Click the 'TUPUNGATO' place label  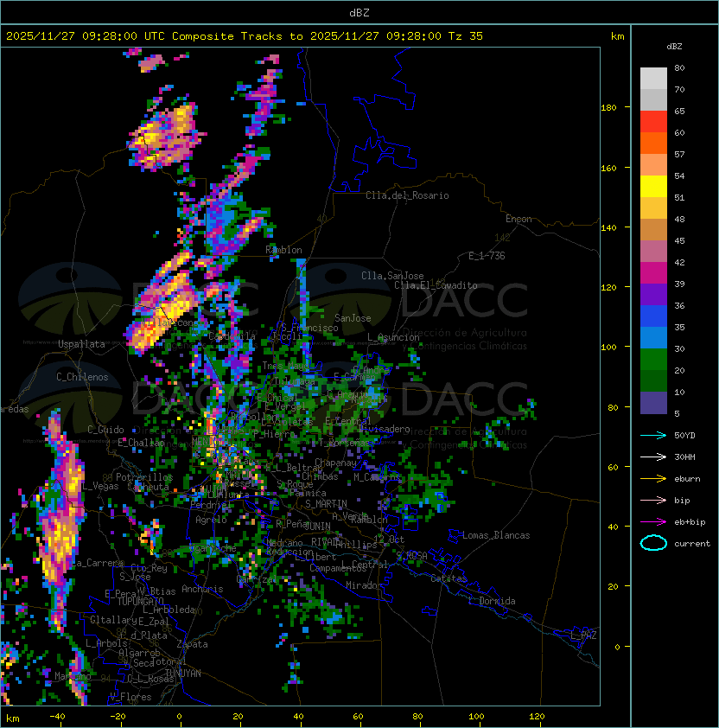click(x=140, y=602)
